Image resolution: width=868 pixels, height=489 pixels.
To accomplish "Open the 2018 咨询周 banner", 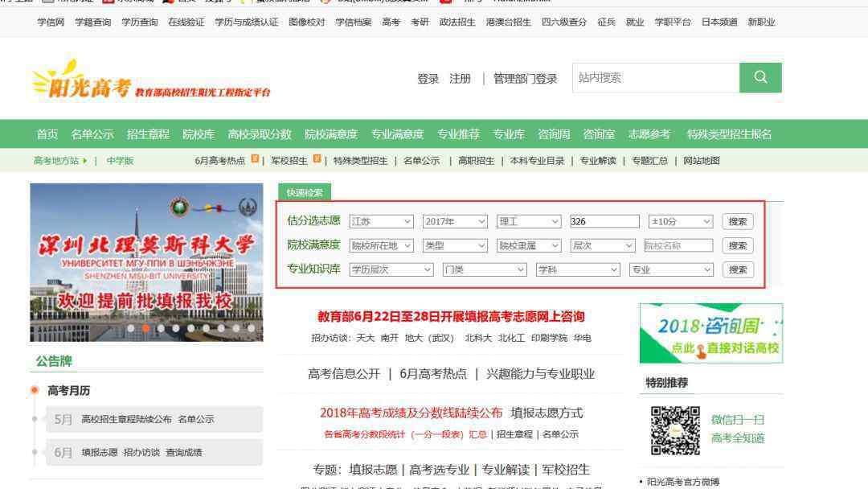I will pos(711,334).
